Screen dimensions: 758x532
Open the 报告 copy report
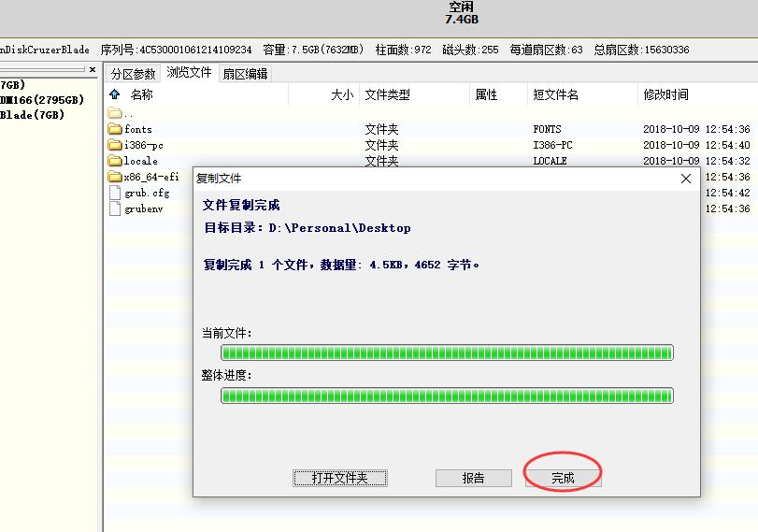tap(473, 478)
